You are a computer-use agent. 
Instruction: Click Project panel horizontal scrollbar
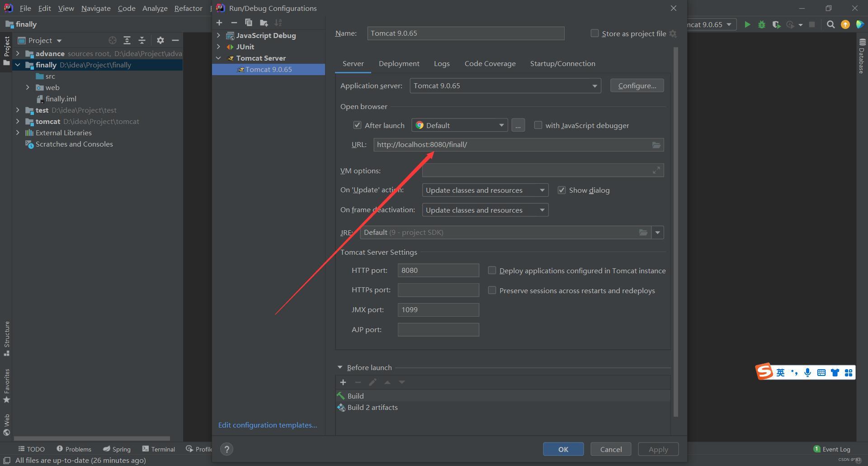coord(92,438)
